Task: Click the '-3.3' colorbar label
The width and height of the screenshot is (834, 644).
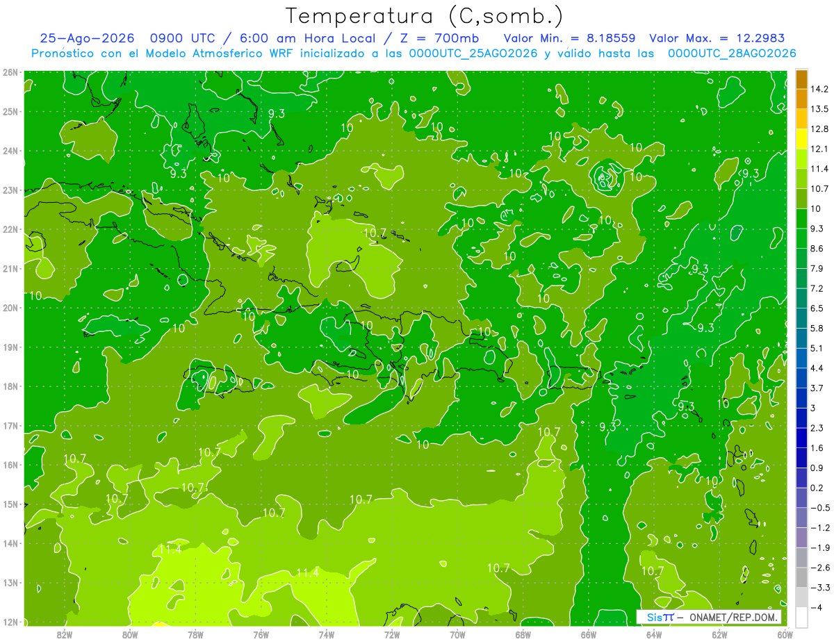Action: click(x=821, y=587)
